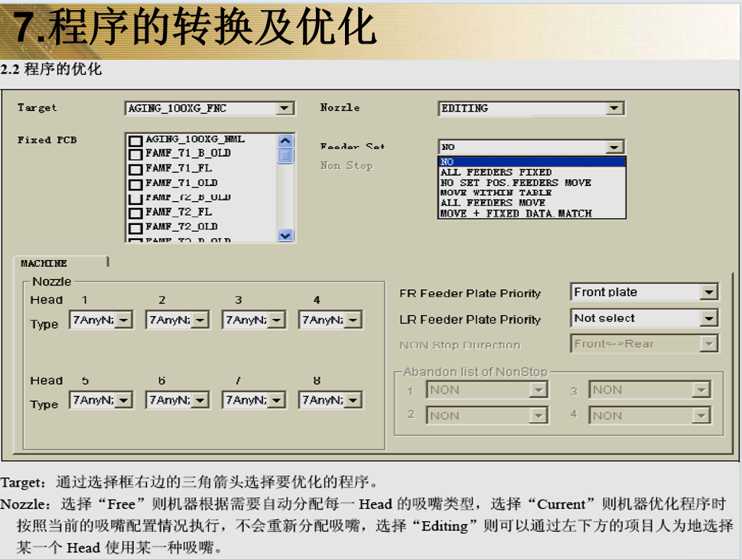The height and width of the screenshot is (560, 742).
Task: Switch to the MACHINE tab
Action: 44,263
